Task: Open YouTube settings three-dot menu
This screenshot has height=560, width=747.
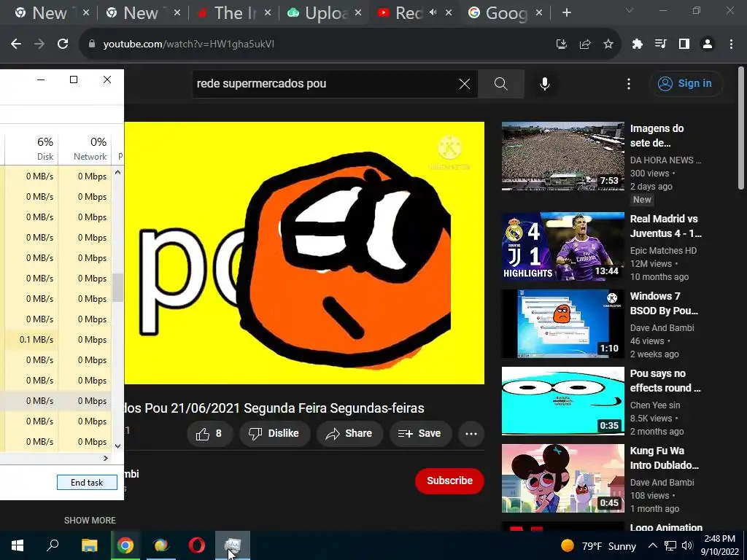Action: pyautogui.click(x=629, y=84)
